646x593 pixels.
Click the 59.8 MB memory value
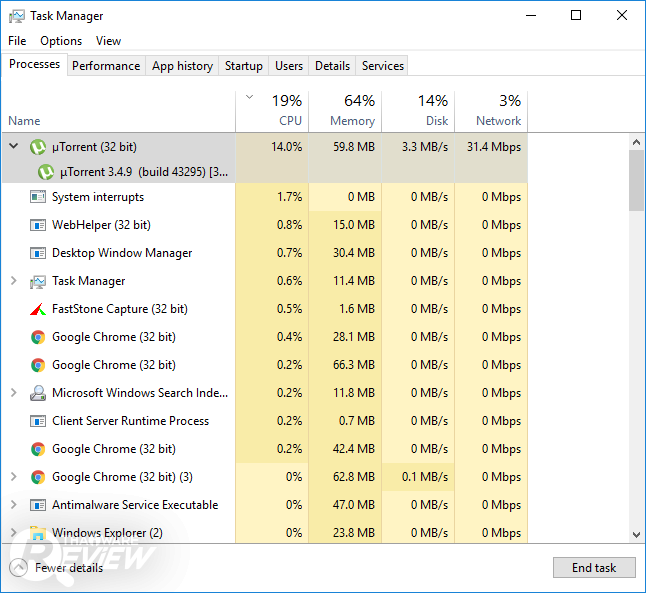pos(354,147)
